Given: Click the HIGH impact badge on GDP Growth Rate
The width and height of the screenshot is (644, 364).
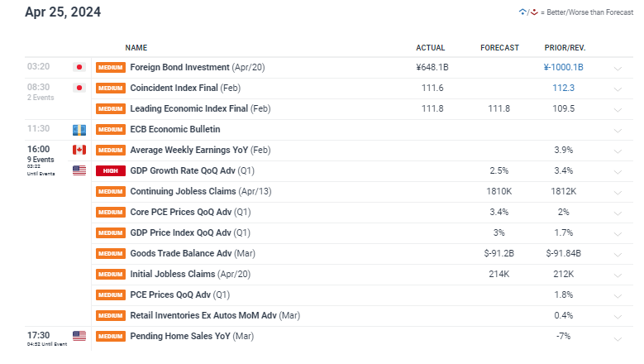Looking at the screenshot, I should [111, 171].
